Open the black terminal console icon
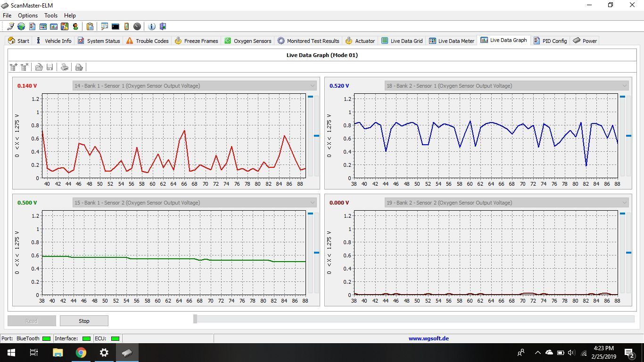This screenshot has width=644, height=362. (x=116, y=26)
